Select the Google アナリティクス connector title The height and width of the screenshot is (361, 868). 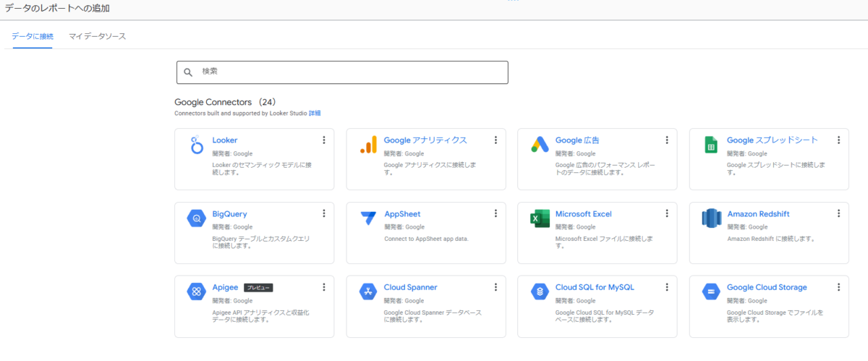click(x=425, y=140)
